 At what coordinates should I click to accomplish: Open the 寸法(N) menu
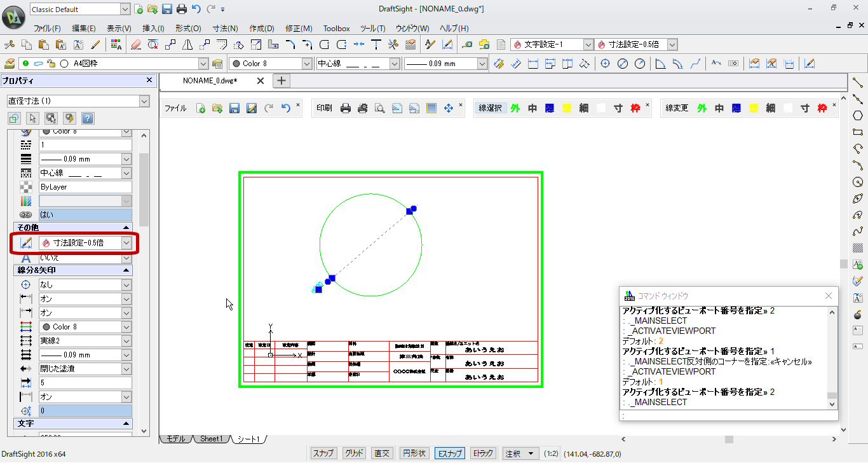point(225,29)
